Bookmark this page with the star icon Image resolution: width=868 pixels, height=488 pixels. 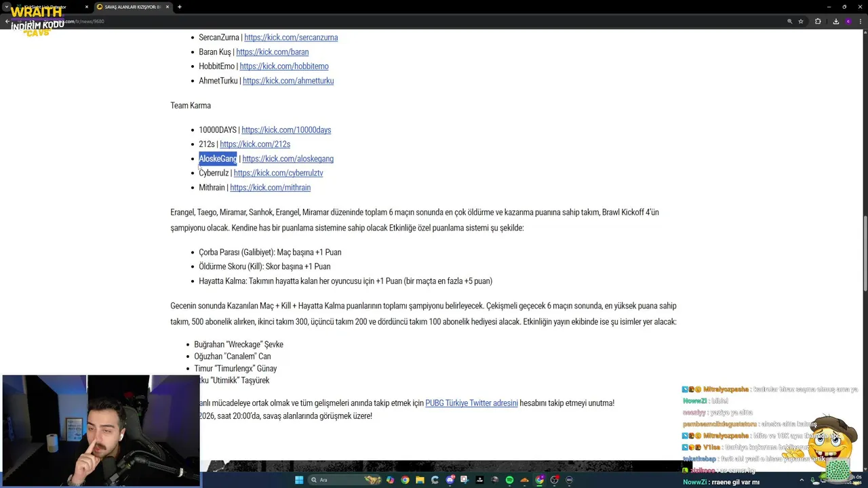tap(801, 21)
